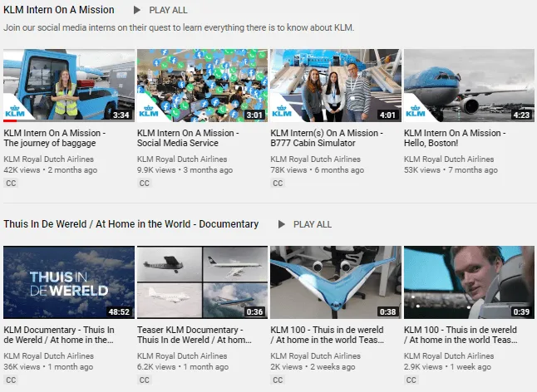Click '9.9K views • 3 months ago' text
Screen dimensions: 537x392
click(185, 170)
